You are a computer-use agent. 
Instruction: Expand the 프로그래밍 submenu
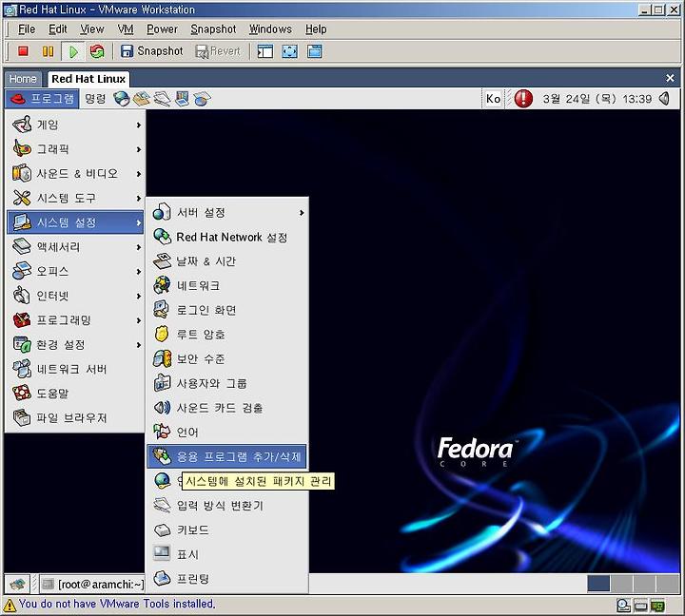coord(75,320)
